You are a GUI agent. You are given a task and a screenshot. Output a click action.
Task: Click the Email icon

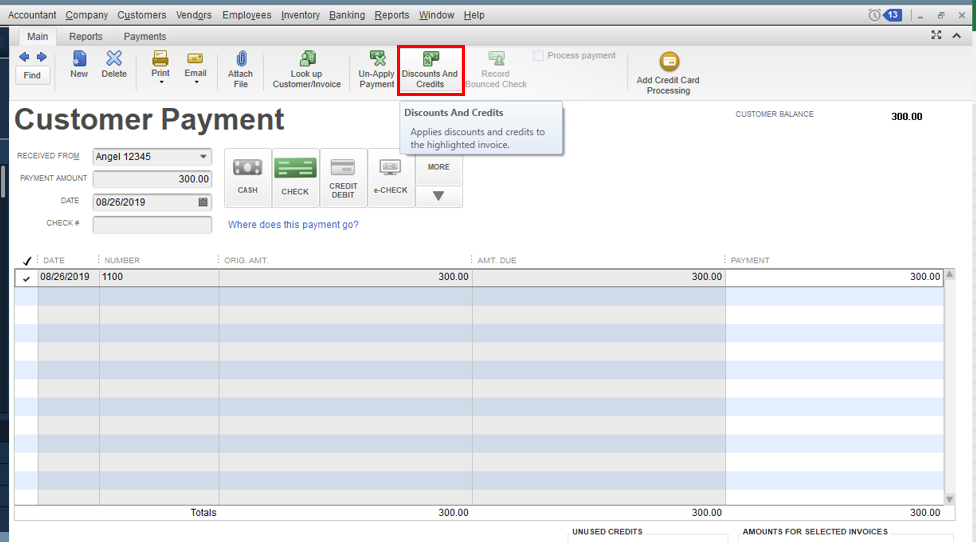pyautogui.click(x=195, y=58)
